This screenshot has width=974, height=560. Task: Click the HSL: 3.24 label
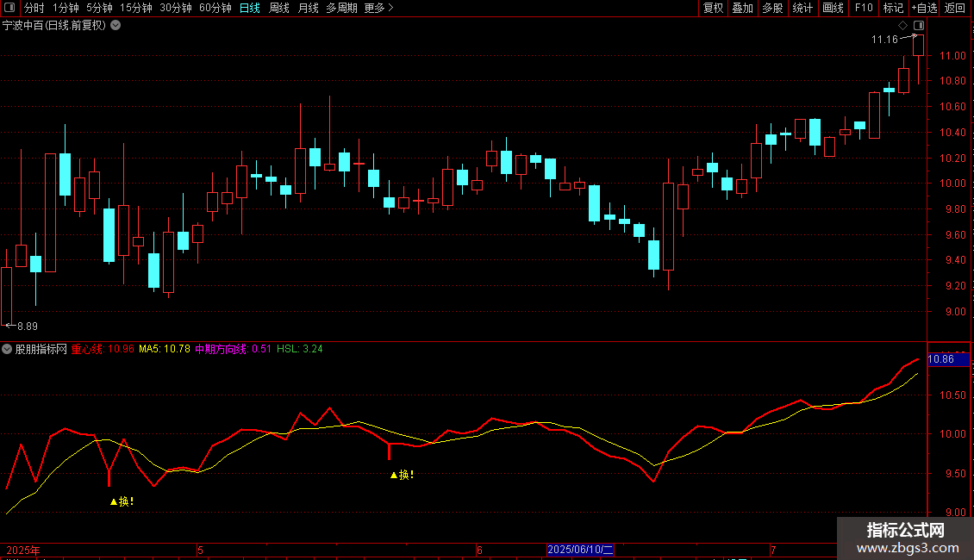[299, 349]
